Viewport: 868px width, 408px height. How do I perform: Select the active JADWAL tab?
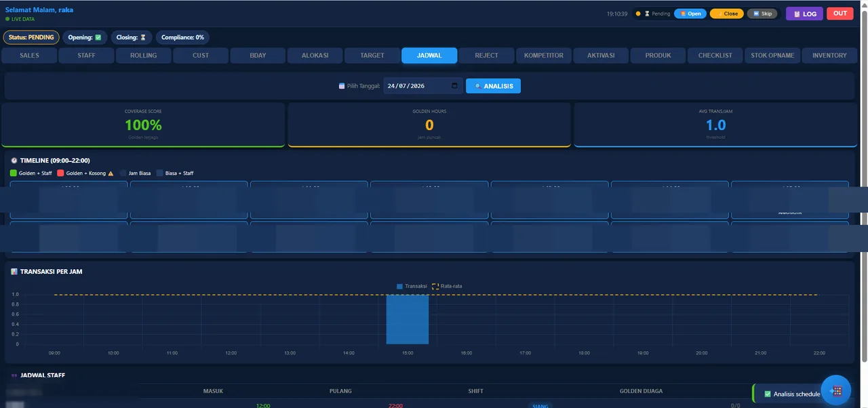[x=429, y=56]
